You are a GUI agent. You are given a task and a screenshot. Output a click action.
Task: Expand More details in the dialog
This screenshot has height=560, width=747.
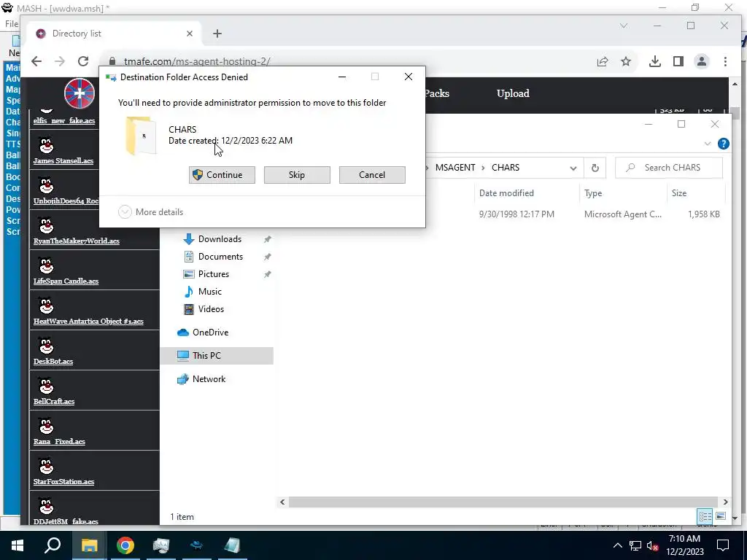151,212
